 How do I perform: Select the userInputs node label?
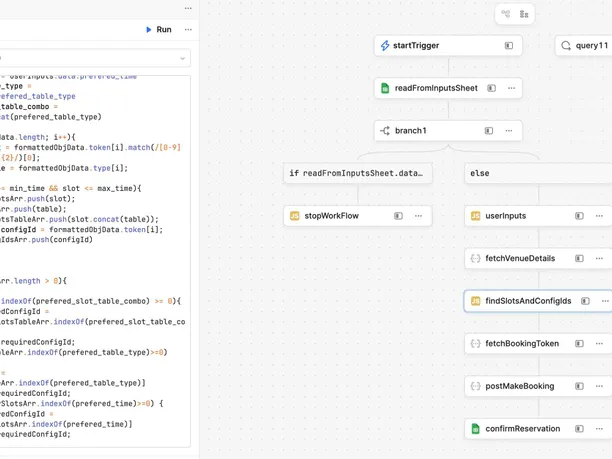505,216
